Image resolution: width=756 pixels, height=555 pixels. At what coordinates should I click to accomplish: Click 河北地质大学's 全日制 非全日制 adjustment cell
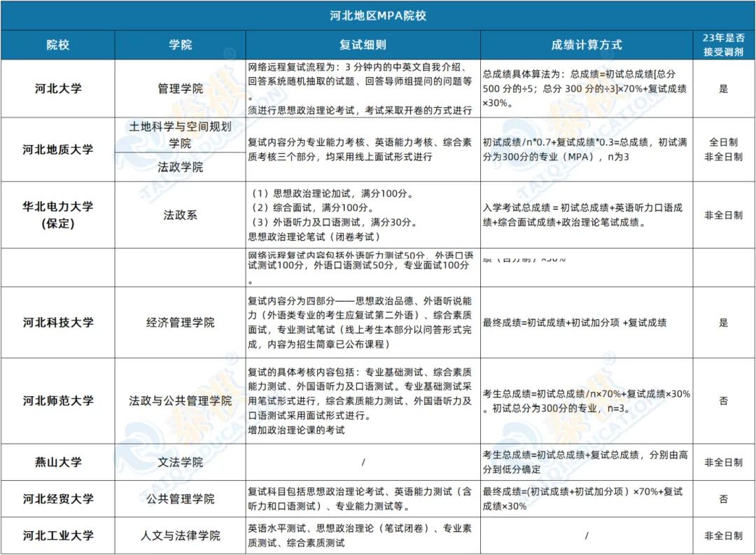click(723, 149)
